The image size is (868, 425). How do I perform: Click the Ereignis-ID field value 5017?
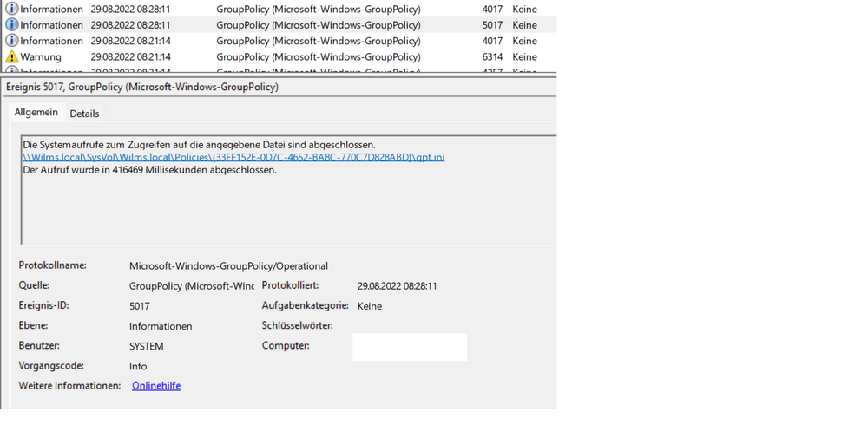coord(140,306)
